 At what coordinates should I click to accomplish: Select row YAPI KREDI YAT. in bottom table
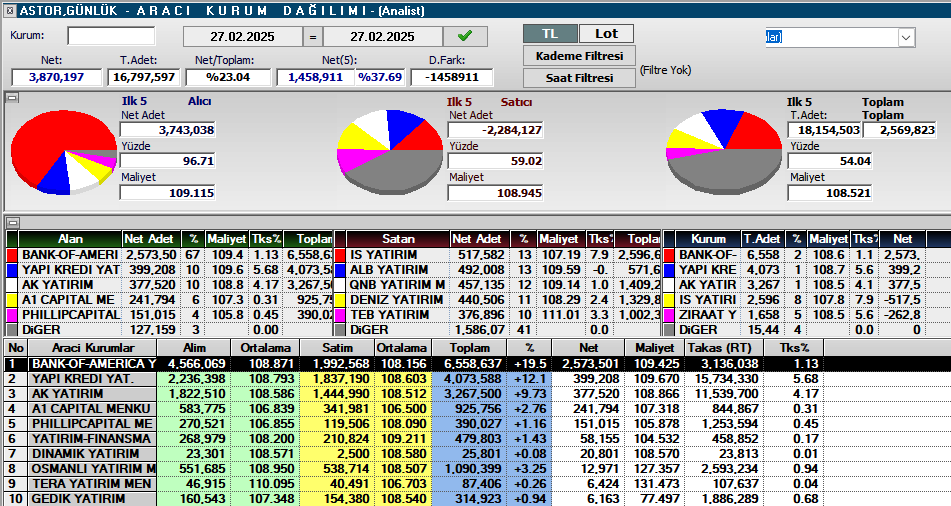(x=476, y=379)
